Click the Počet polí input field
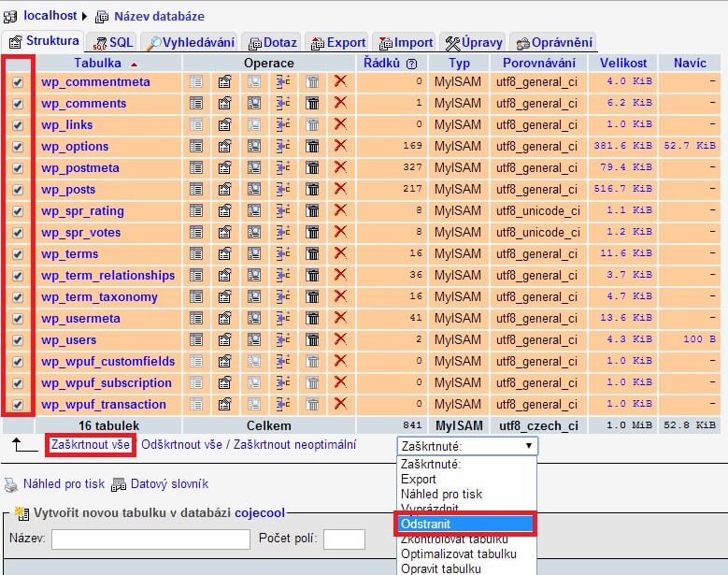The image size is (728, 575). tap(344, 539)
